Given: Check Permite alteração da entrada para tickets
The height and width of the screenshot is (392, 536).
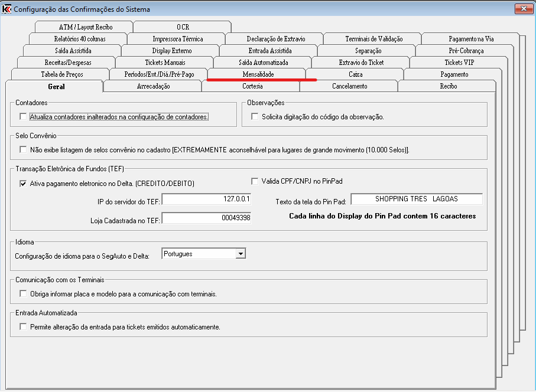Looking at the screenshot, I should (x=24, y=326).
